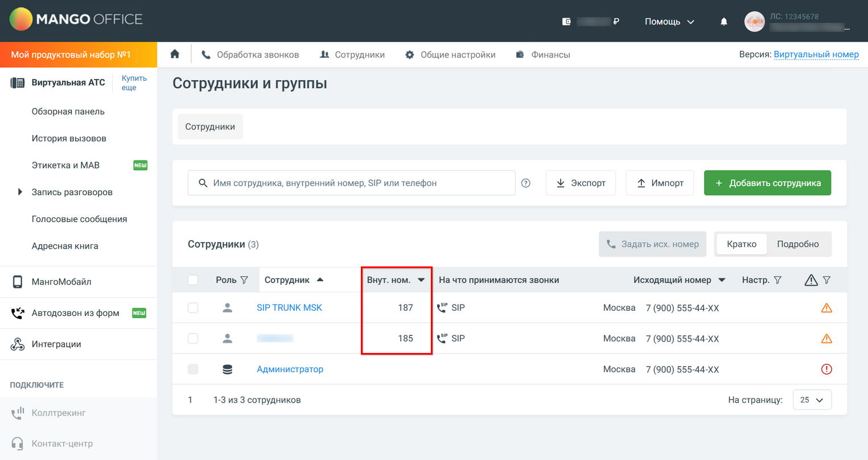
Task: Check the select-all checkbox in the table header
Action: (193, 280)
